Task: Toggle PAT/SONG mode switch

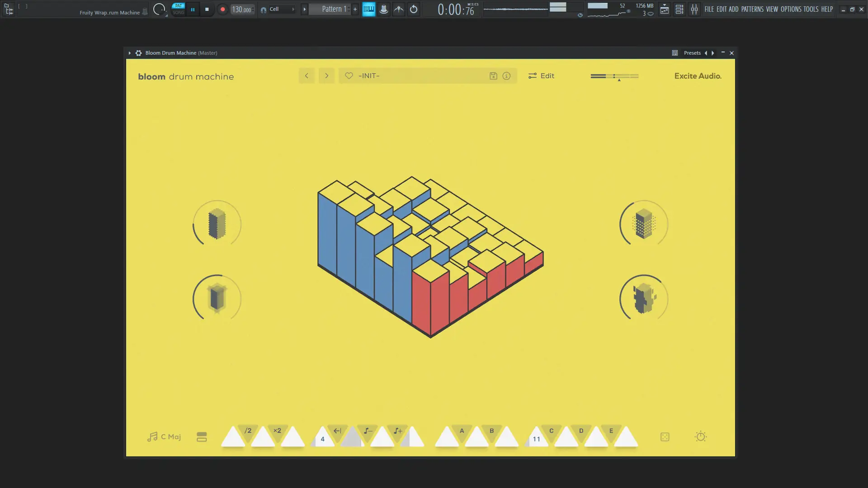Action: click(x=179, y=9)
